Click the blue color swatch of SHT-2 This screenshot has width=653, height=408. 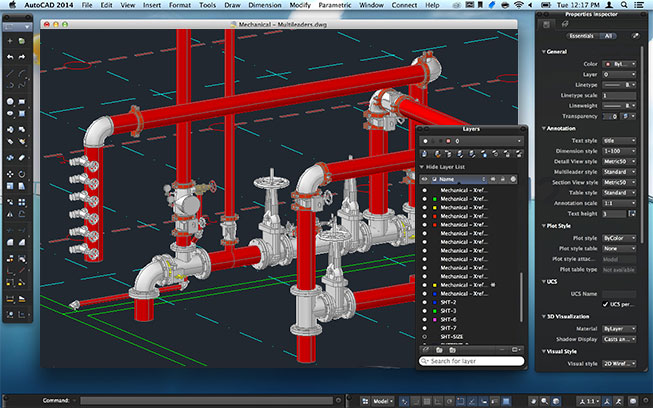coord(435,302)
